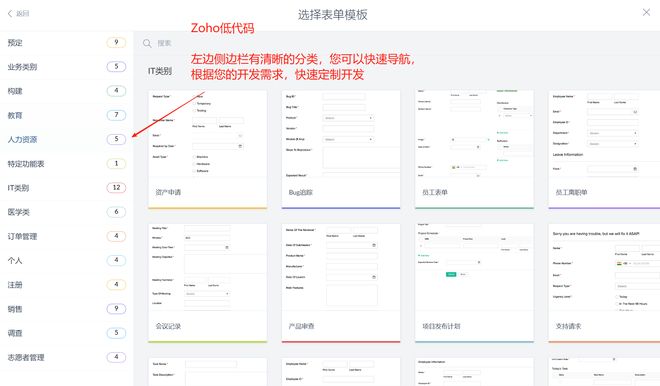Select the 业务类别 category

point(67,67)
